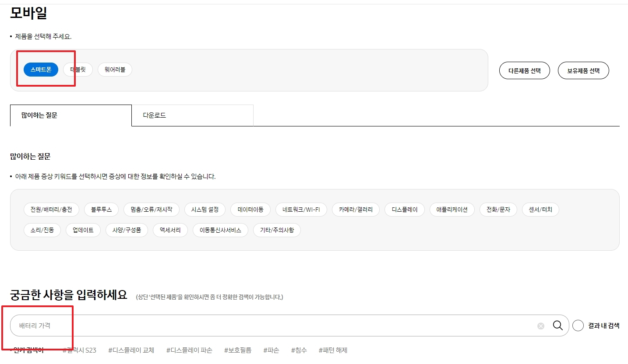
Task: Click the 보유제품 선택 button
Action: point(583,70)
